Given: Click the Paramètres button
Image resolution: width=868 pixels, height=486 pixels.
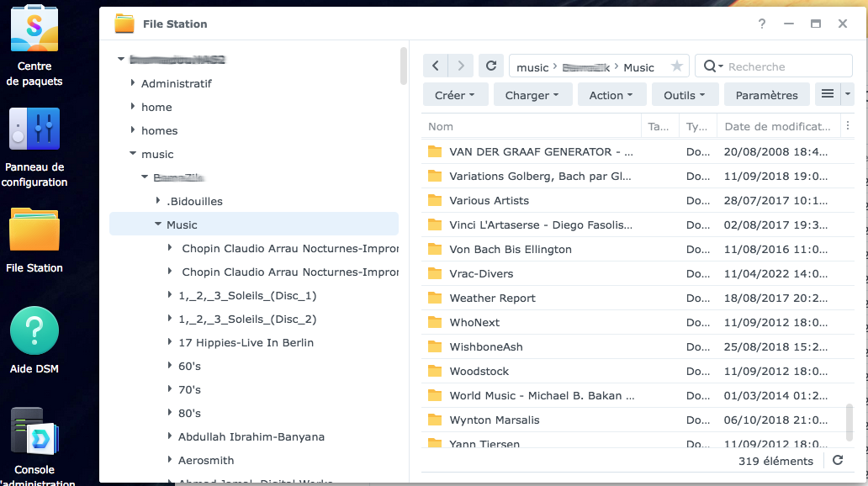Looking at the screenshot, I should 766,95.
